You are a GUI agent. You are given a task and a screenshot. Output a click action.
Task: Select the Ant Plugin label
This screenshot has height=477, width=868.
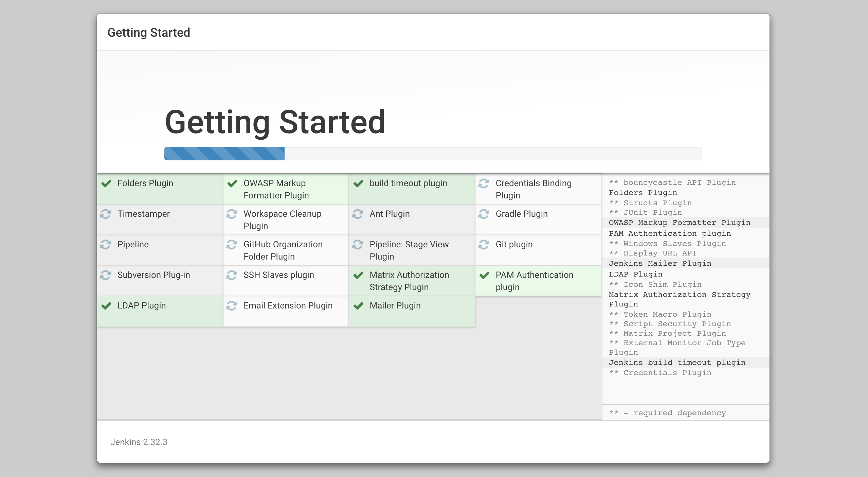(390, 214)
